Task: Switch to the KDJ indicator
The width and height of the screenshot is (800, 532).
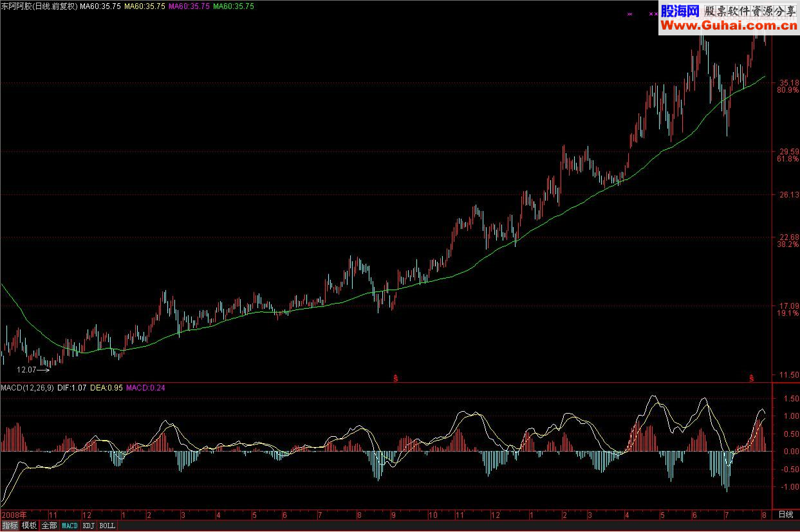Action: pos(89,526)
